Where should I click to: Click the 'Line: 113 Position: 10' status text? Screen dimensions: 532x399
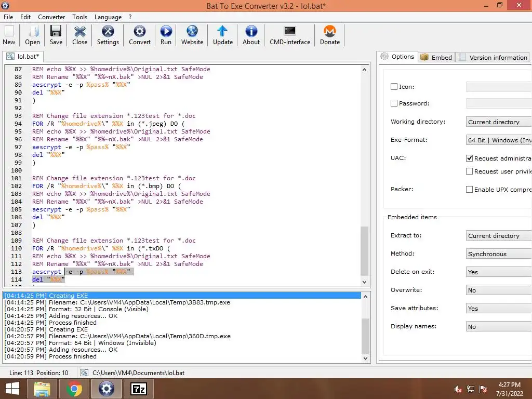pos(38,373)
